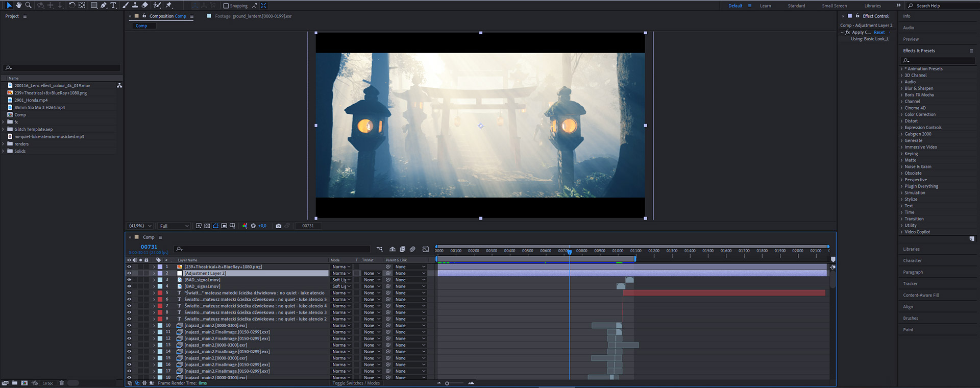Hide Adjustment Layer 2 with eye icon

coord(129,273)
